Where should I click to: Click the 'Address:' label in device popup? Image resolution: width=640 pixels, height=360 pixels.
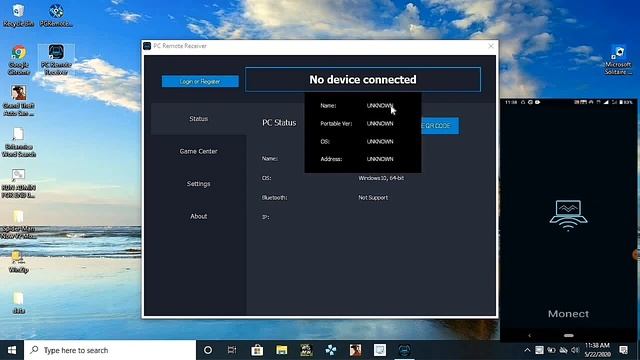click(x=331, y=159)
